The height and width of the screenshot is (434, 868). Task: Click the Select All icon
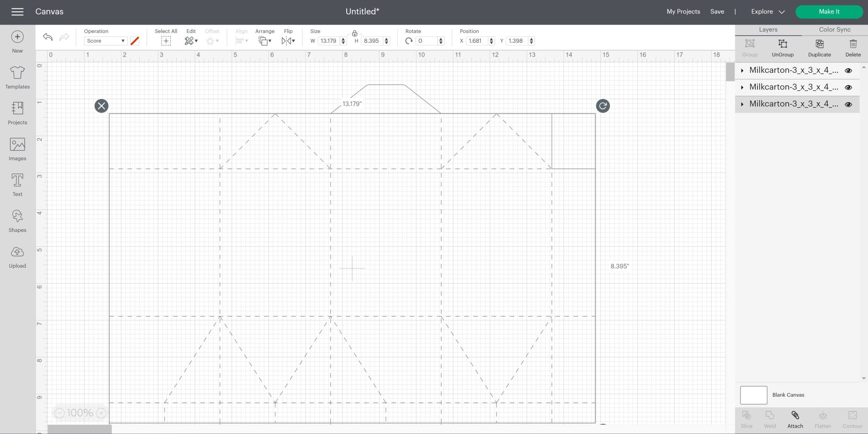166,41
